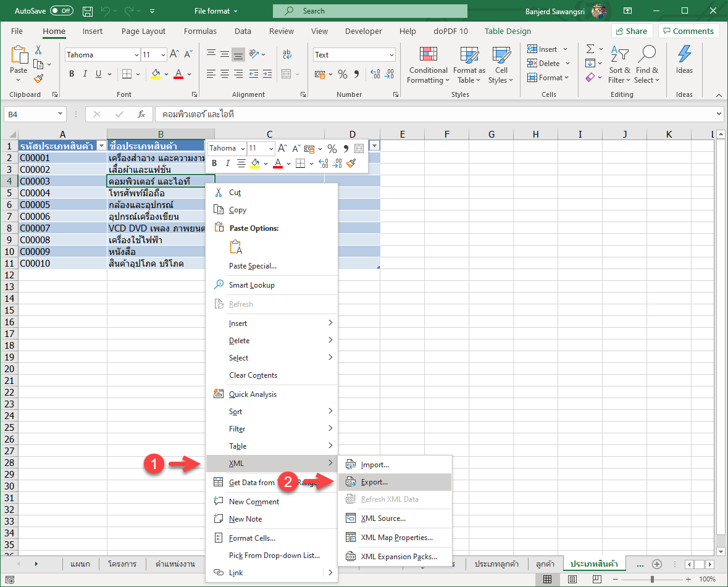Click Format Painter in the mini toolbar
This screenshot has width=728, height=587.
click(351, 164)
